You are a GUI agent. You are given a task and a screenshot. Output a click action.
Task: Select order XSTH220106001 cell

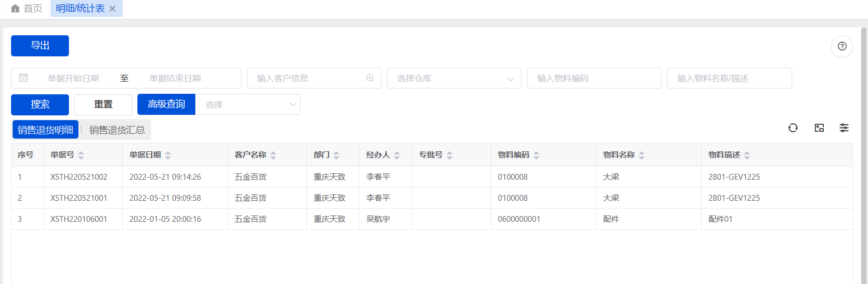click(x=83, y=219)
